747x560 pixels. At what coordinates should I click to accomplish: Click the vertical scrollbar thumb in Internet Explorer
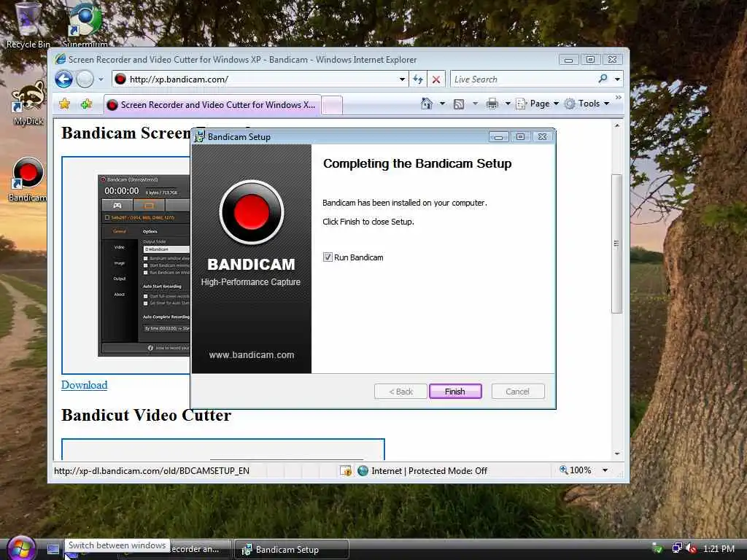616,244
